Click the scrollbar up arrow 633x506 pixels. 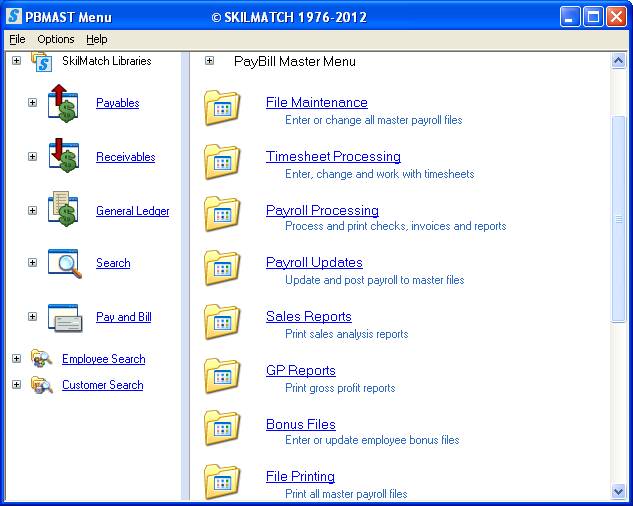pyautogui.click(x=618, y=61)
